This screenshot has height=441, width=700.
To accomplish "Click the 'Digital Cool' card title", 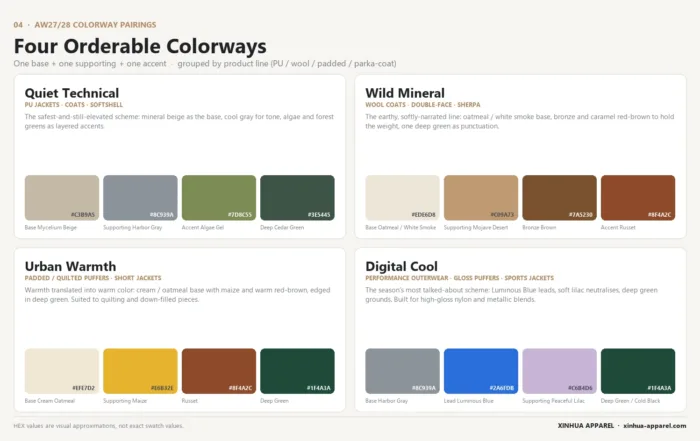I will (401, 266).
